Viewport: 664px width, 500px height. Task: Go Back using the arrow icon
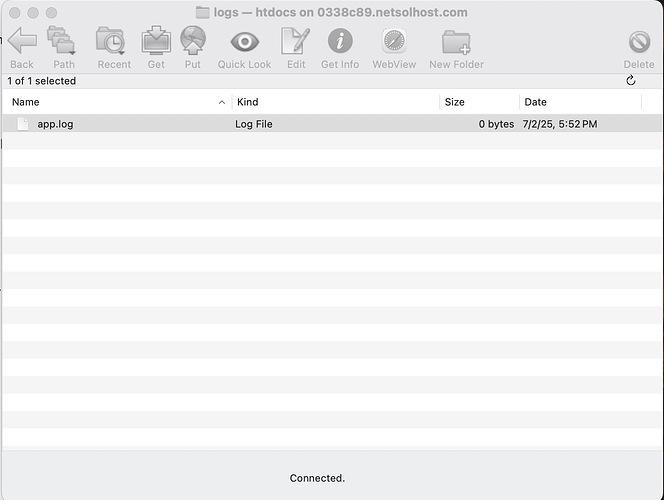(x=22, y=41)
